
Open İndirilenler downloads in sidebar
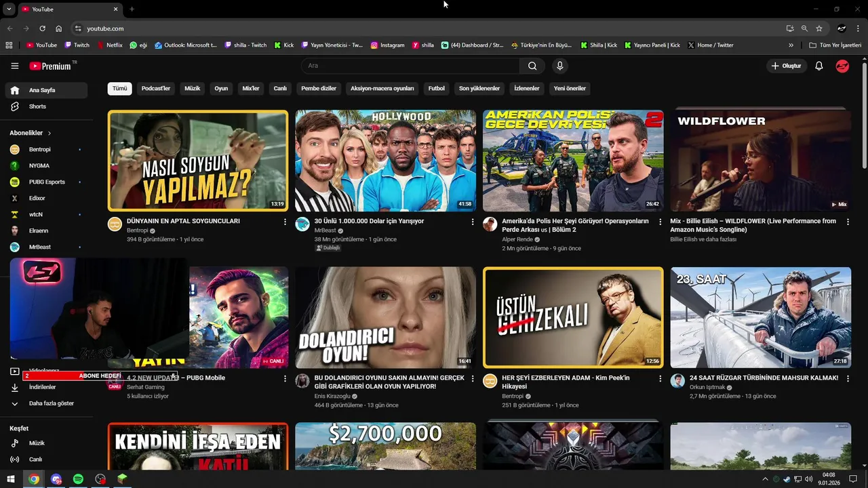click(x=46, y=387)
